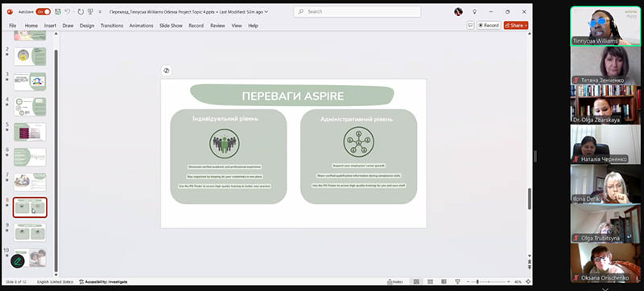Select slide 9 thumbnail
This screenshot has width=644, height=291.
tap(30, 232)
